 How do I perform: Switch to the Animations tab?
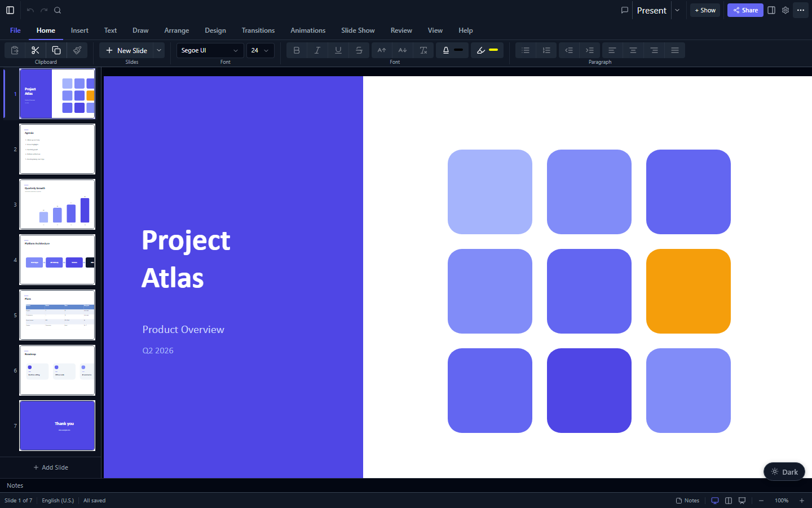(x=308, y=30)
